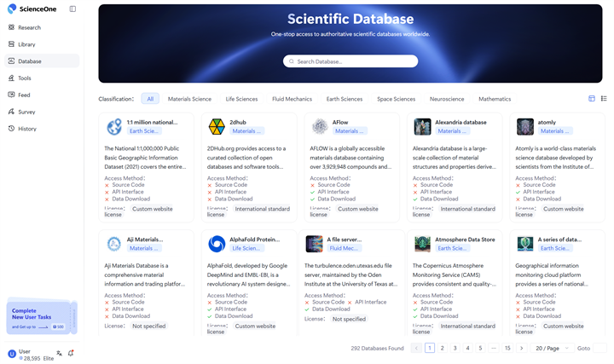The width and height of the screenshot is (614, 364).
Task: Go to page 3 of results
Action: (x=455, y=348)
